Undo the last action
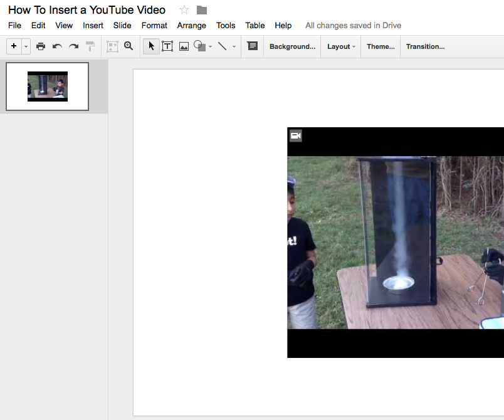This screenshot has width=504, height=420. (x=57, y=46)
